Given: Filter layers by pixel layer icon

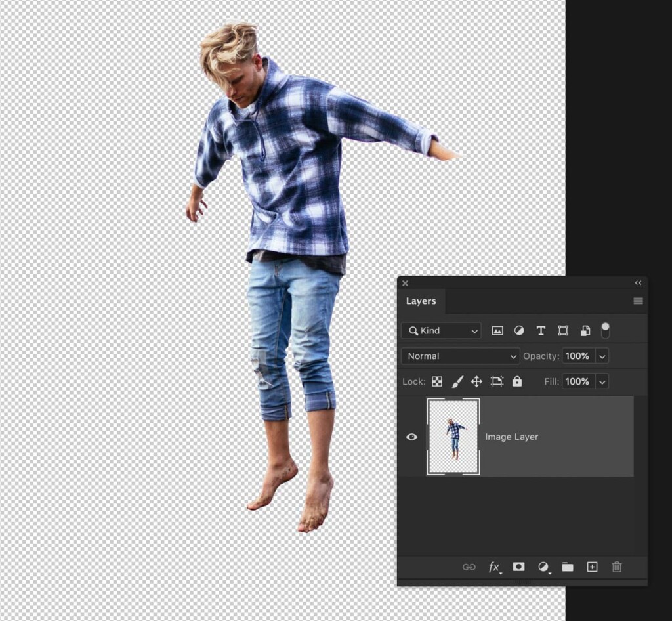Looking at the screenshot, I should [x=497, y=330].
